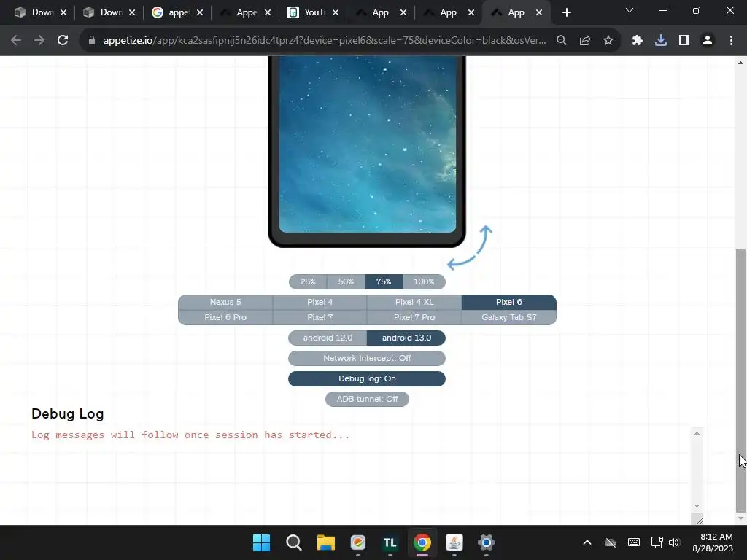Screen dimensions: 747x560
Task: Open the Windows Start menu
Action: tap(262, 542)
